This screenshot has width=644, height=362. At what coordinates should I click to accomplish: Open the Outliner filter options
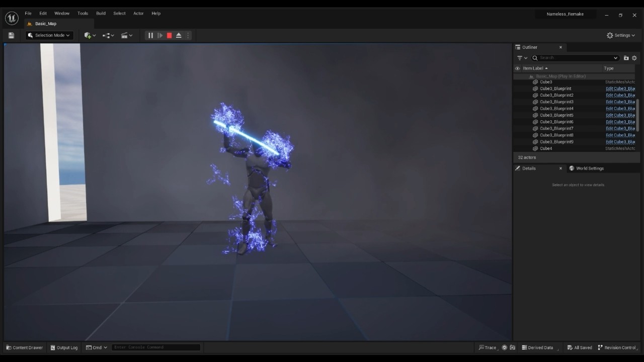522,58
